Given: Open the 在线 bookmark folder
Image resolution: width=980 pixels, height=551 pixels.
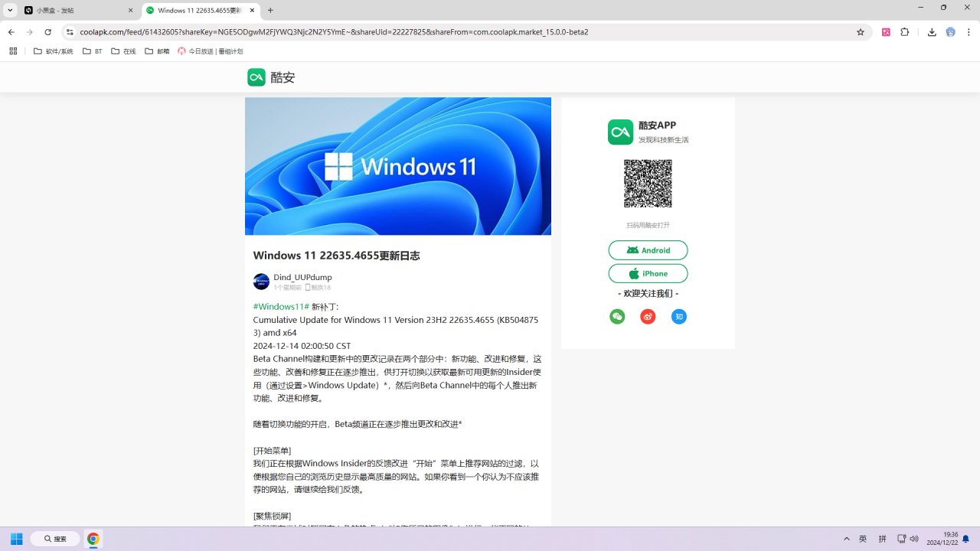Looking at the screenshot, I should click(124, 51).
